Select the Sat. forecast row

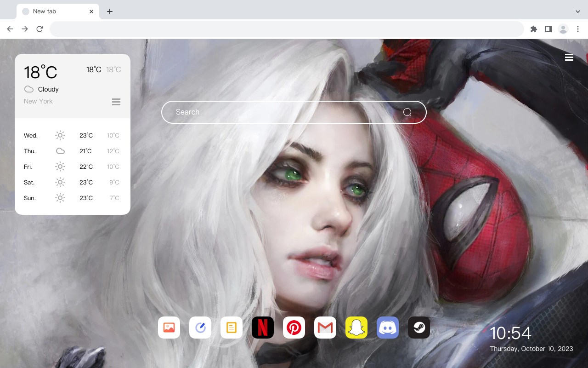(73, 182)
